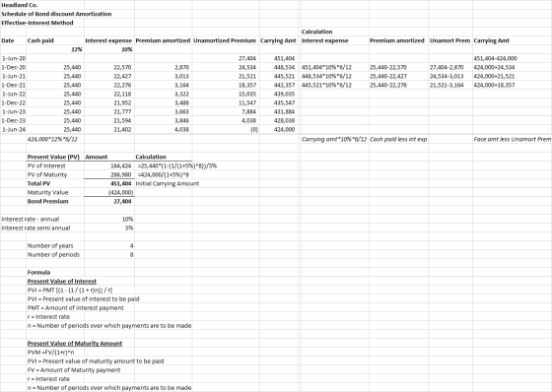Select calculation cell '445,521*10%*6/12'
This screenshot has height=392, width=552.
click(326, 85)
